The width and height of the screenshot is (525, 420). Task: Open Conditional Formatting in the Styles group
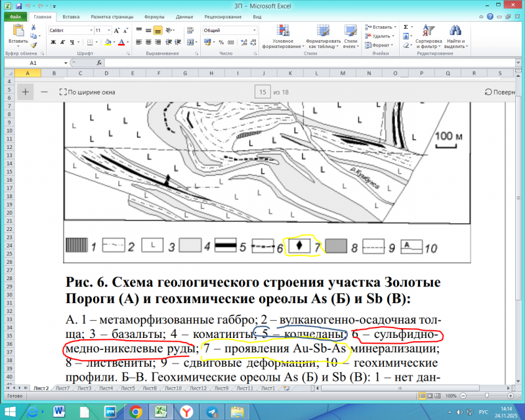(x=284, y=37)
